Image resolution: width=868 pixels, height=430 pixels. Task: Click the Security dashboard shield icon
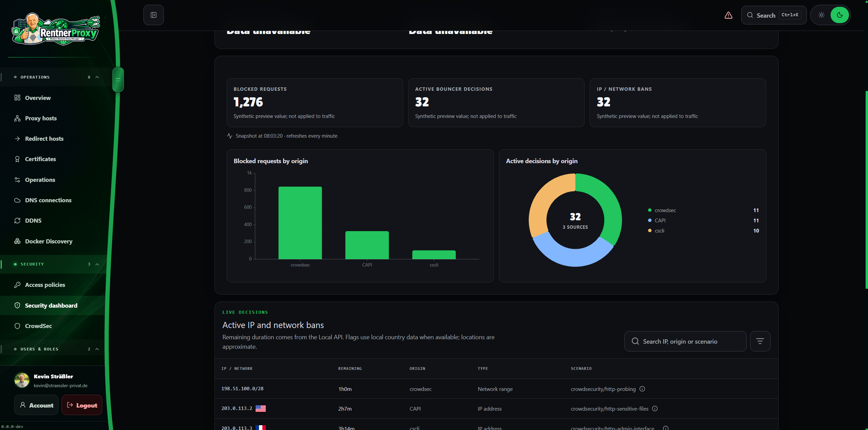[17, 305]
